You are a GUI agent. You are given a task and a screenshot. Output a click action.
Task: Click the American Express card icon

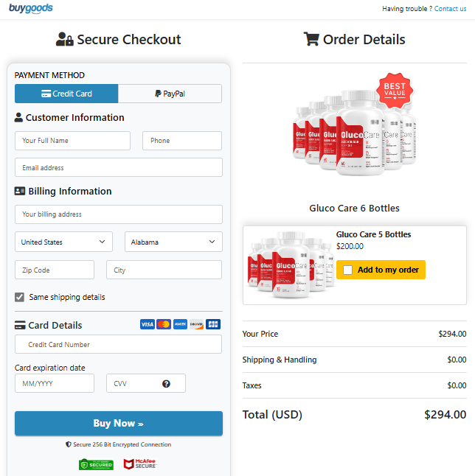coord(180,324)
